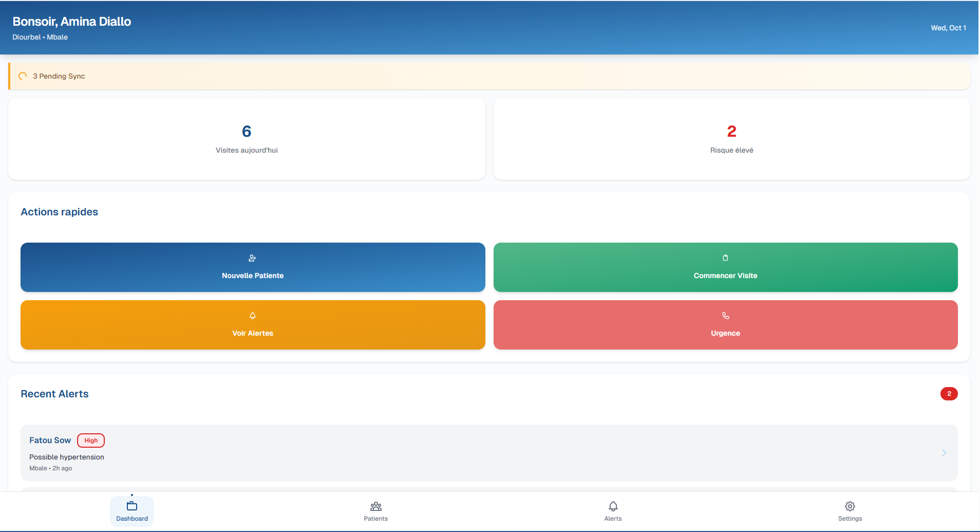The image size is (980, 532).
Task: Switch to the Patients tab
Action: tap(375, 511)
